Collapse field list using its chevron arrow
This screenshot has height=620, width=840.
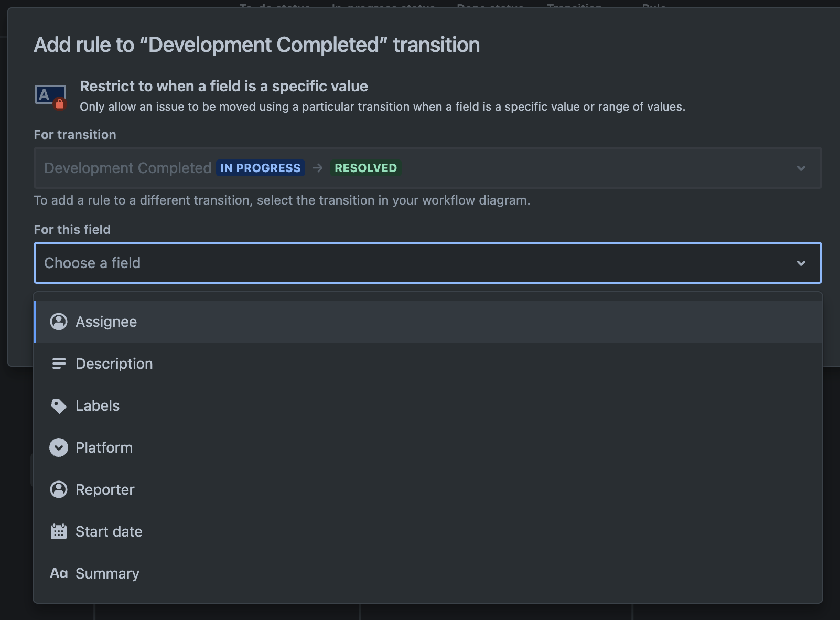[x=801, y=263]
